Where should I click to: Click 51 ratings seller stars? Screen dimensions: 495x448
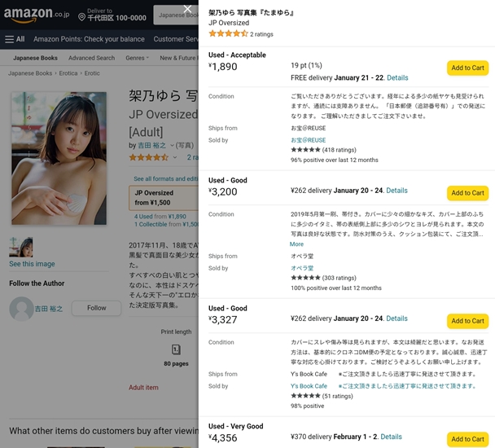click(305, 396)
